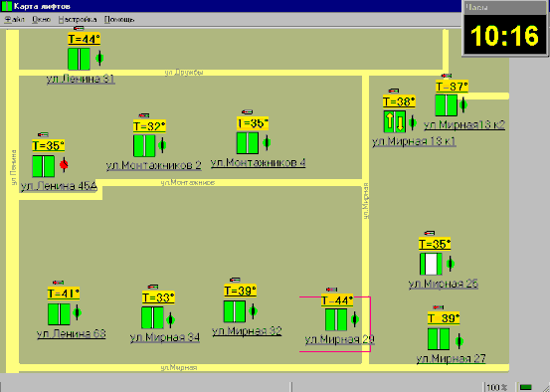The height and width of the screenshot is (392, 550).
Task: Open the ул.Монтажников 4 address link
Action: coord(258,163)
